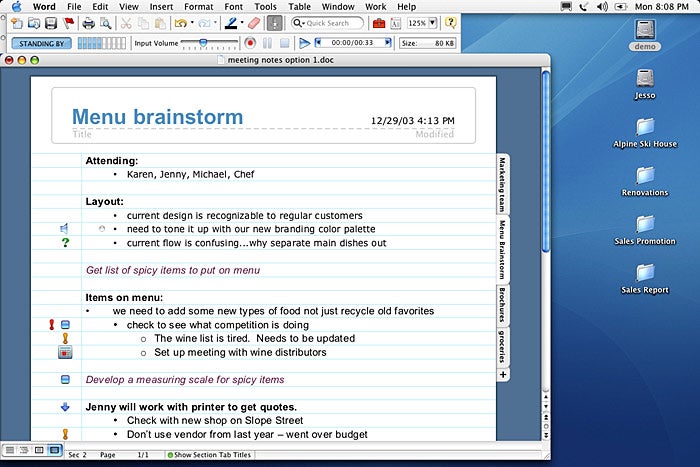Open the Word menu

(44, 7)
